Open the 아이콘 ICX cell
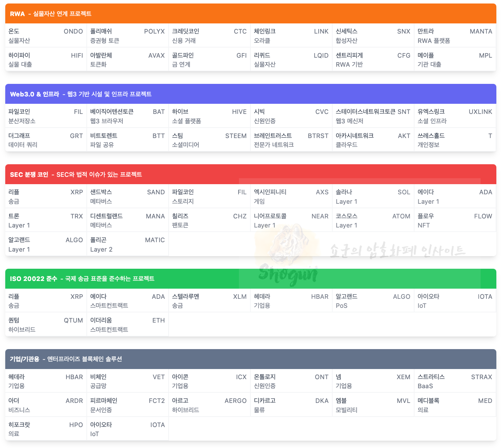 coord(210,381)
